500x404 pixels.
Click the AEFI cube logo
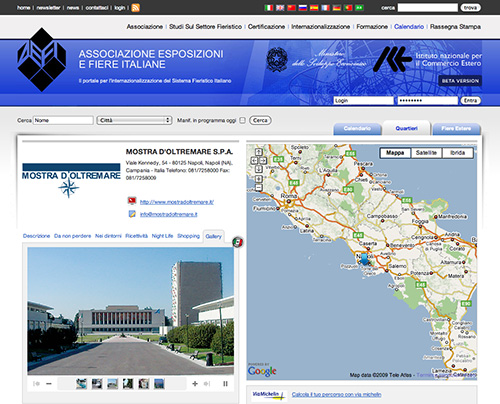[x=42, y=59]
